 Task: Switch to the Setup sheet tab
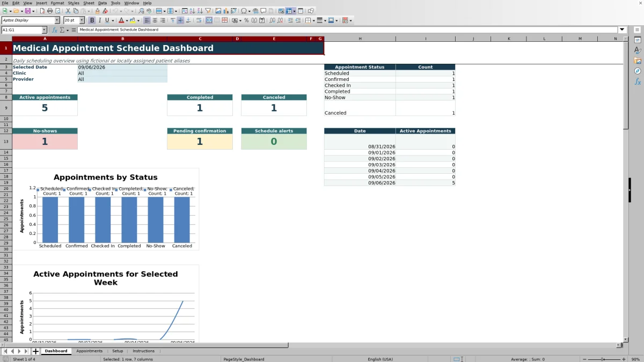(118, 351)
